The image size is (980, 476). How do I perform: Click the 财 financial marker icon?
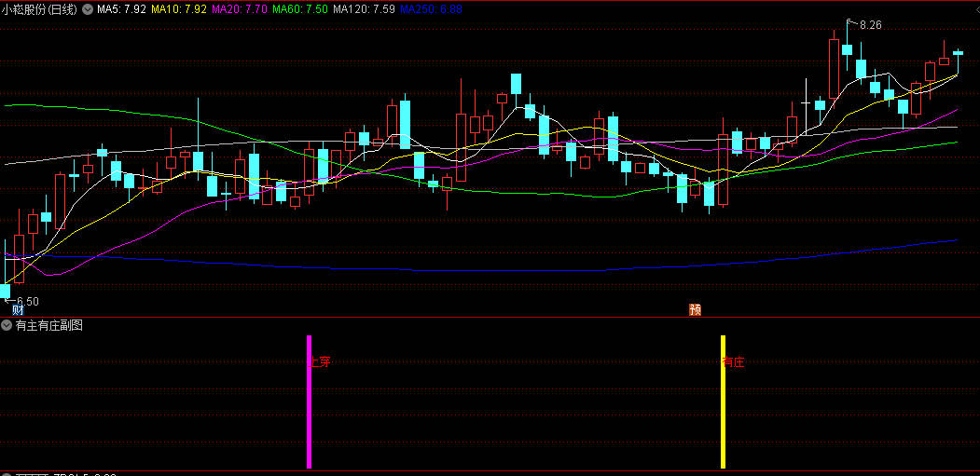tap(18, 310)
